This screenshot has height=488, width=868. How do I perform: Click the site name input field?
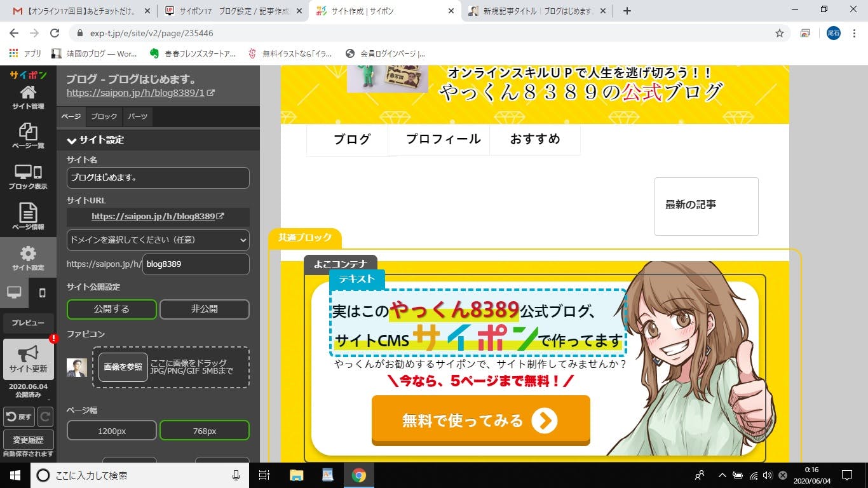158,178
